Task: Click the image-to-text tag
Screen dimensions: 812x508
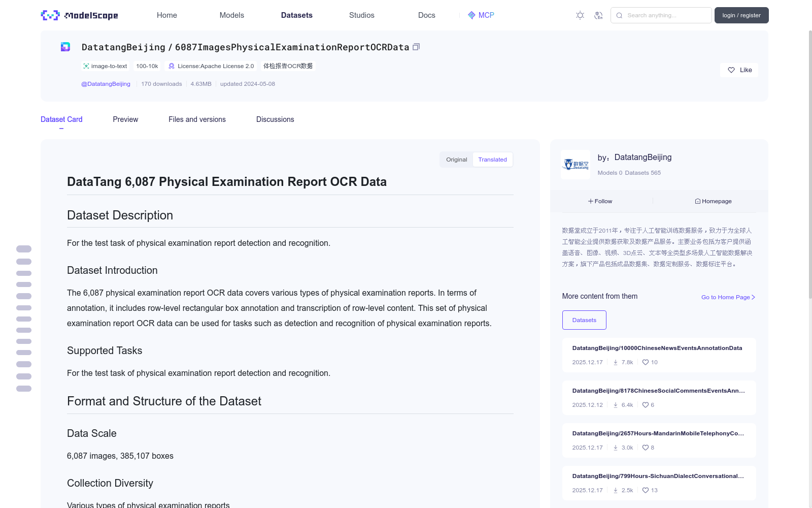Action: (105, 66)
